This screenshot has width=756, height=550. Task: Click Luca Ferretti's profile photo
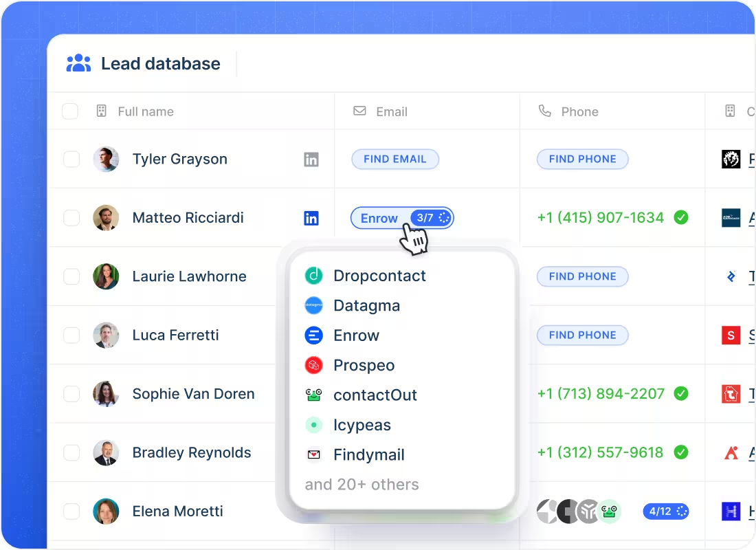click(106, 335)
